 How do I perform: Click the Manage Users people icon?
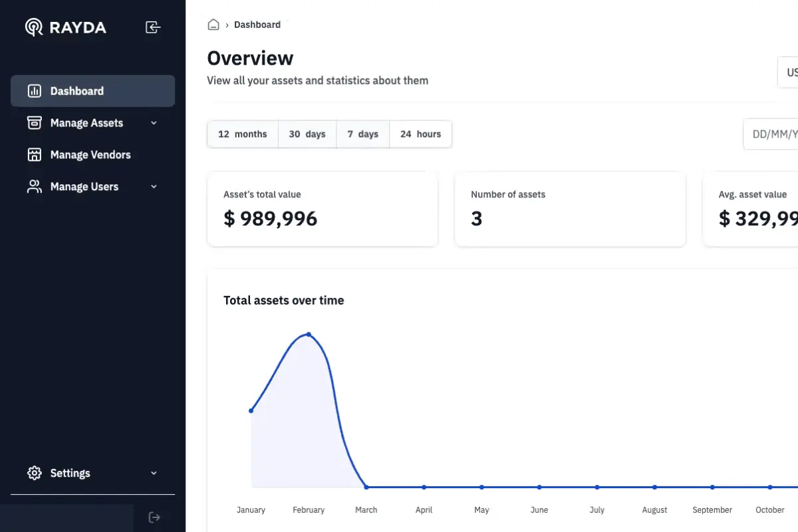pyautogui.click(x=34, y=187)
